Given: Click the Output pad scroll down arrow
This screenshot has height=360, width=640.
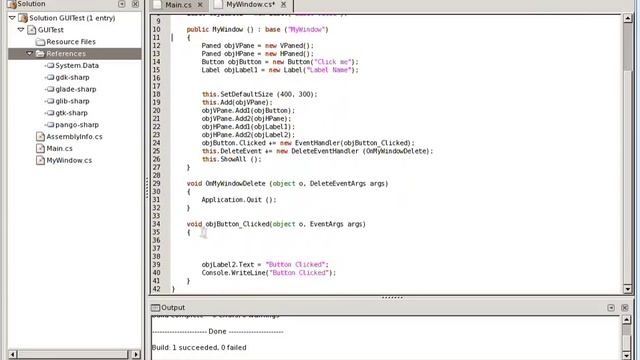Looking at the screenshot, I should pos(627,356).
